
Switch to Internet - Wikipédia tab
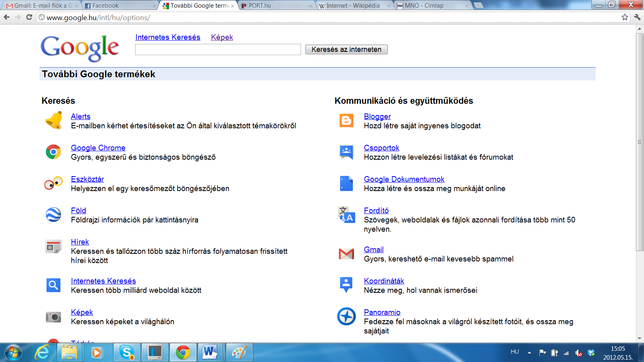pos(354,6)
